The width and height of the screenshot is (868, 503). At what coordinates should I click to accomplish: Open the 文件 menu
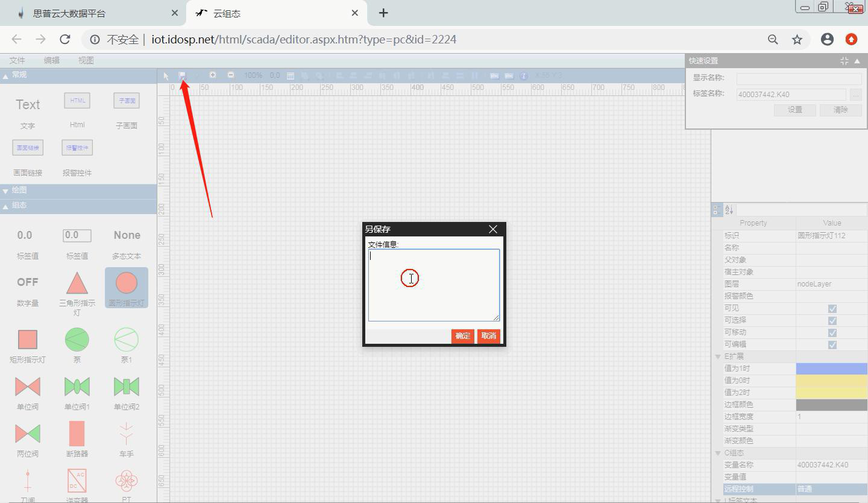pyautogui.click(x=17, y=60)
